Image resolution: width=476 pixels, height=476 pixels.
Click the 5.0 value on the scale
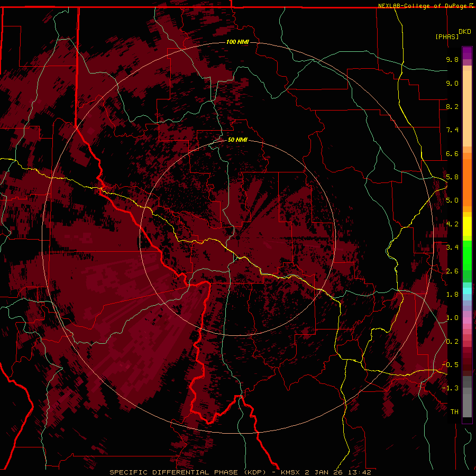(x=452, y=200)
